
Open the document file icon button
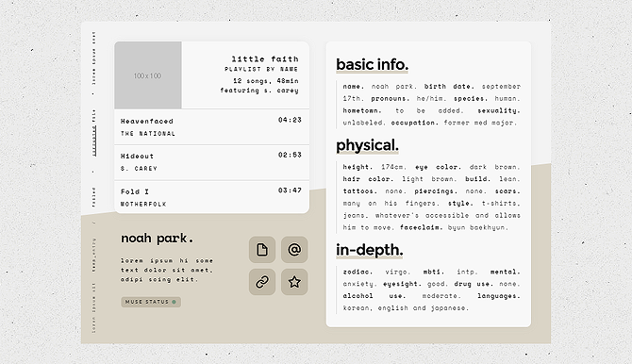point(262,250)
